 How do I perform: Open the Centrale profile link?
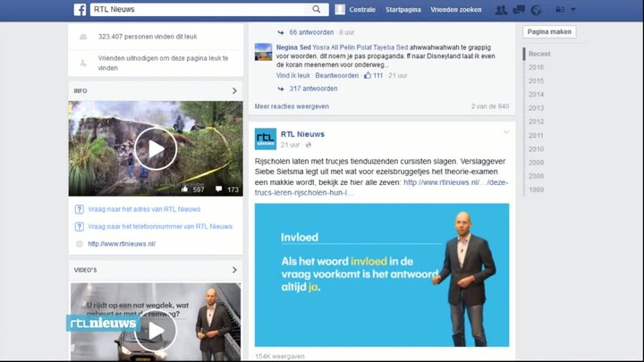(x=362, y=10)
